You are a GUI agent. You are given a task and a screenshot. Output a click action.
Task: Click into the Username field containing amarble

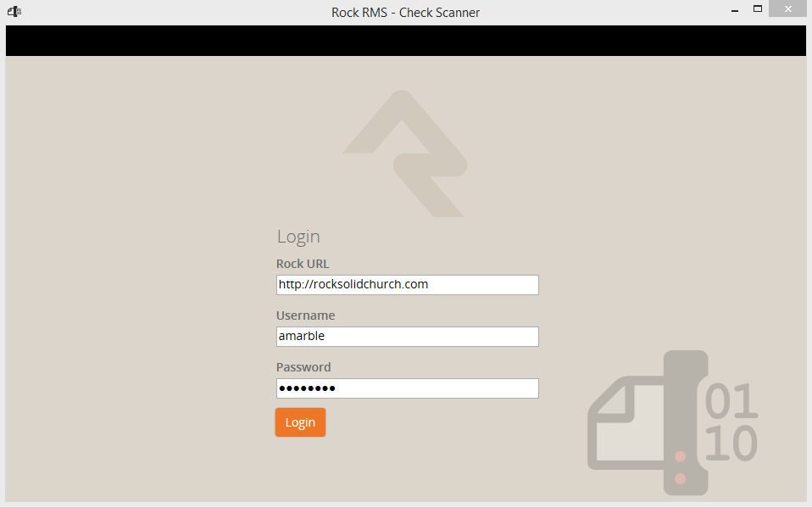(x=407, y=337)
